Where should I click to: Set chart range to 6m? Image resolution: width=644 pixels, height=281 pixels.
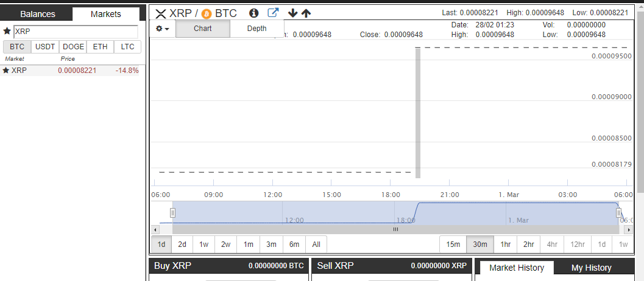(x=294, y=245)
